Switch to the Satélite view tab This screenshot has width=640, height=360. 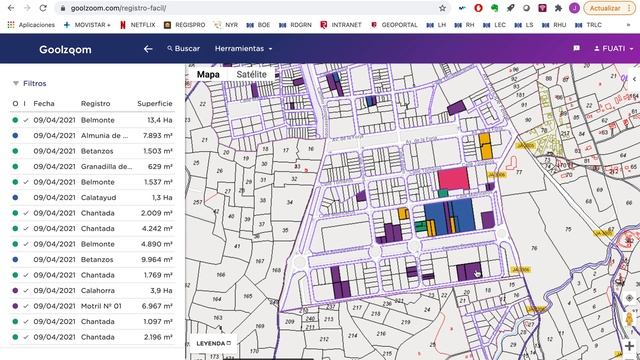[251, 74]
